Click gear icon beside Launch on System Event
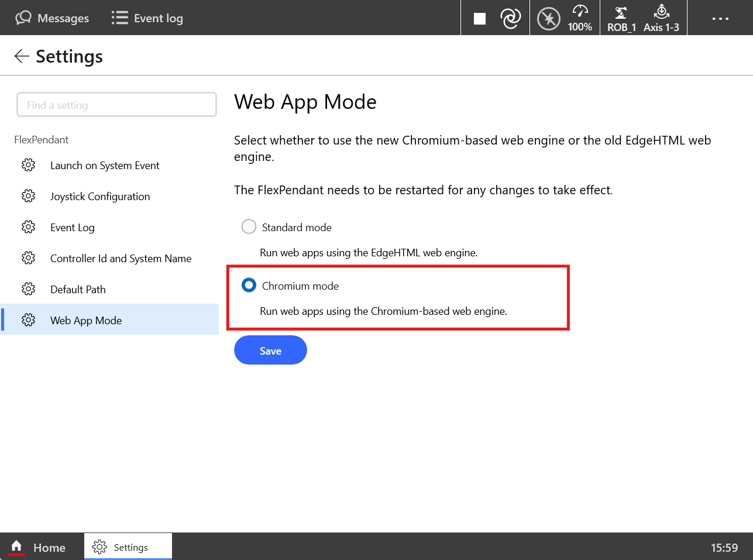Image resolution: width=753 pixels, height=560 pixels. (x=28, y=165)
